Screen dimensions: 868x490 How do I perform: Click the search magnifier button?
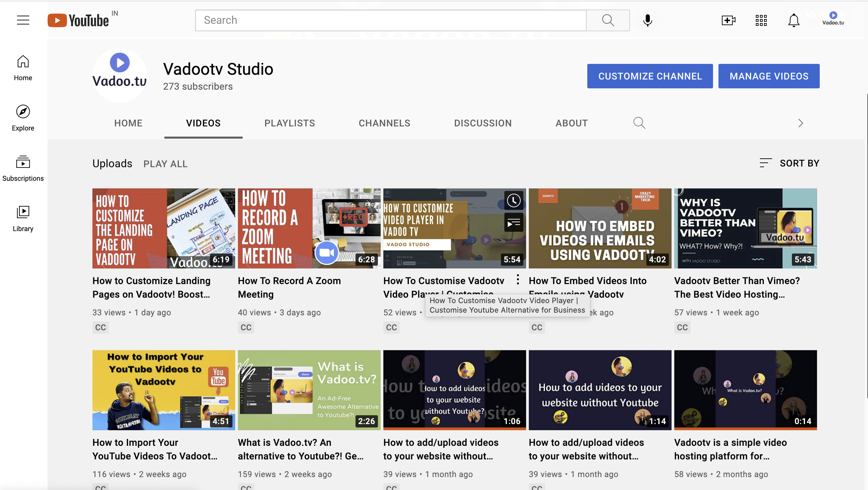tap(608, 20)
